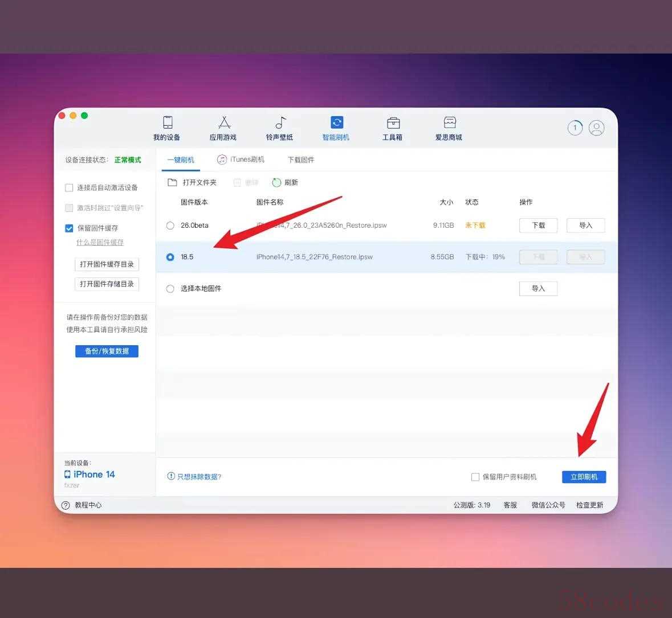The height and width of the screenshot is (618, 672).
Task: Click the 刷新 refresh icon
Action: tap(277, 183)
